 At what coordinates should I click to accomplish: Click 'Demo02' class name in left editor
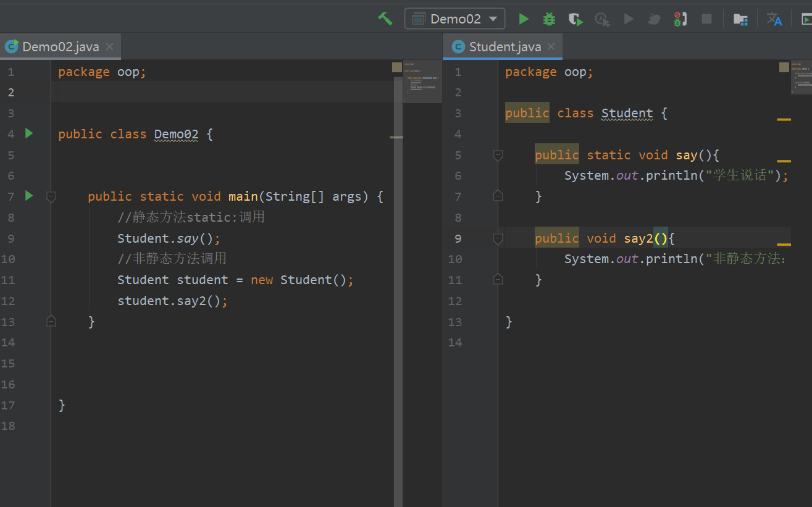pos(176,134)
